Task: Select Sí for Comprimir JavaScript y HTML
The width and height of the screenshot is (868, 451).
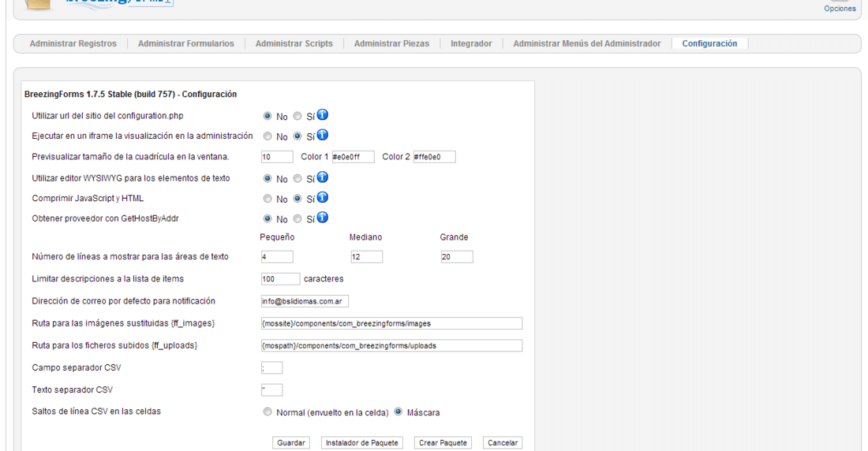Action: tap(297, 199)
